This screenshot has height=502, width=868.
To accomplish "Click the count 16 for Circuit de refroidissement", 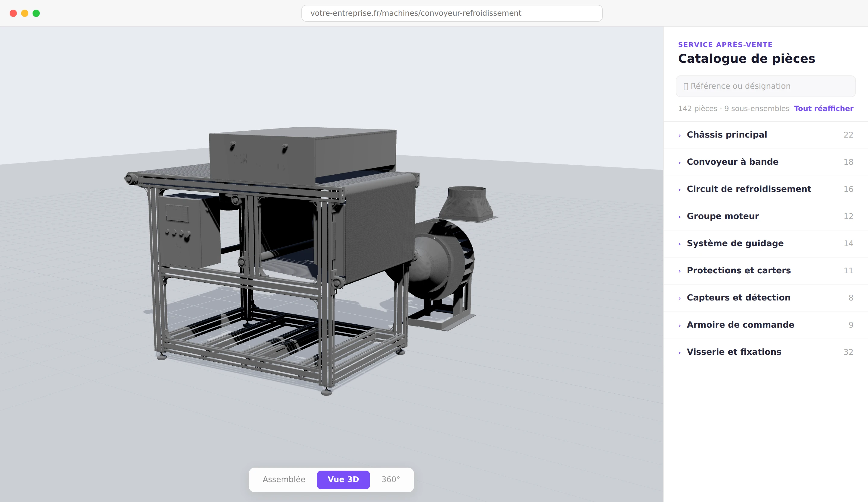I will coord(848,189).
